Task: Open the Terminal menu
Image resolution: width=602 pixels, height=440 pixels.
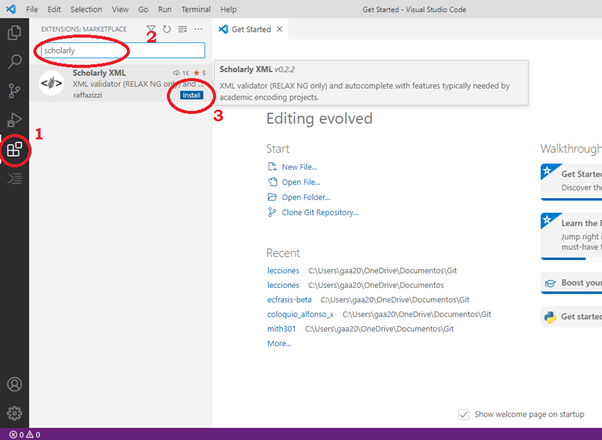Action: 196,9
